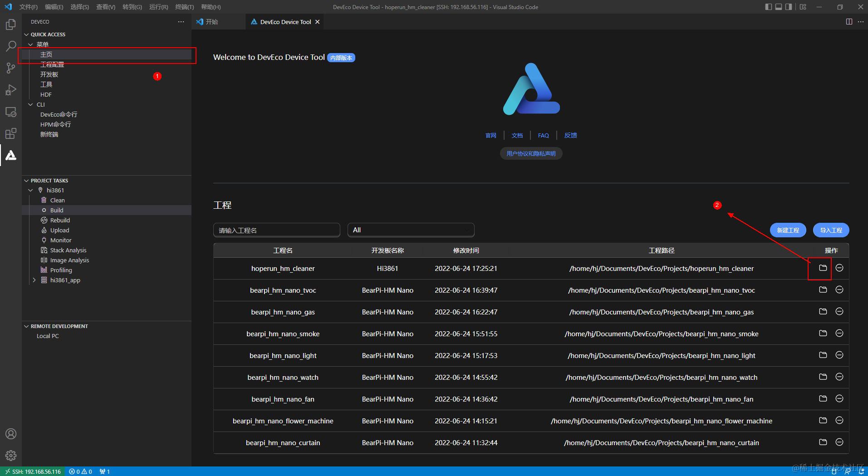Open the 编辑(E) menu
The height and width of the screenshot is (476, 868).
[54, 7]
